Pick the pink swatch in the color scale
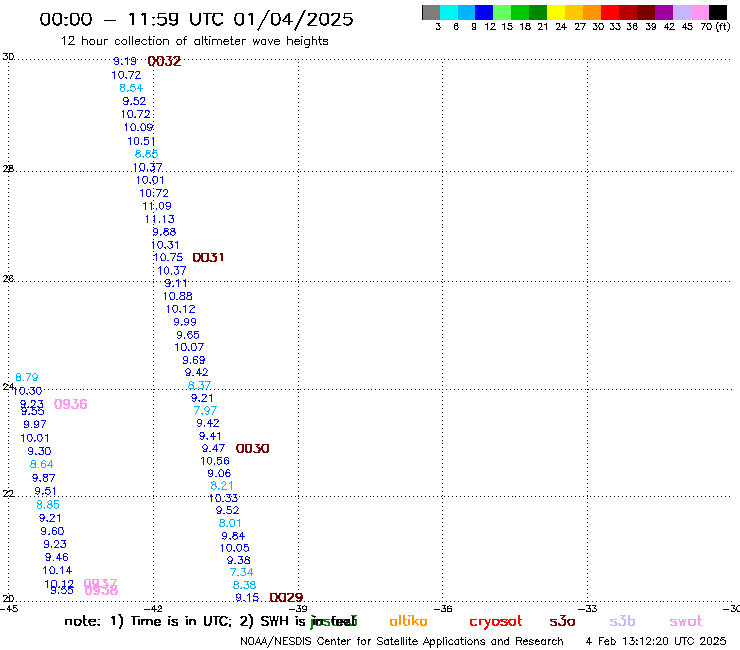This screenshot has width=740, height=650. 699,12
